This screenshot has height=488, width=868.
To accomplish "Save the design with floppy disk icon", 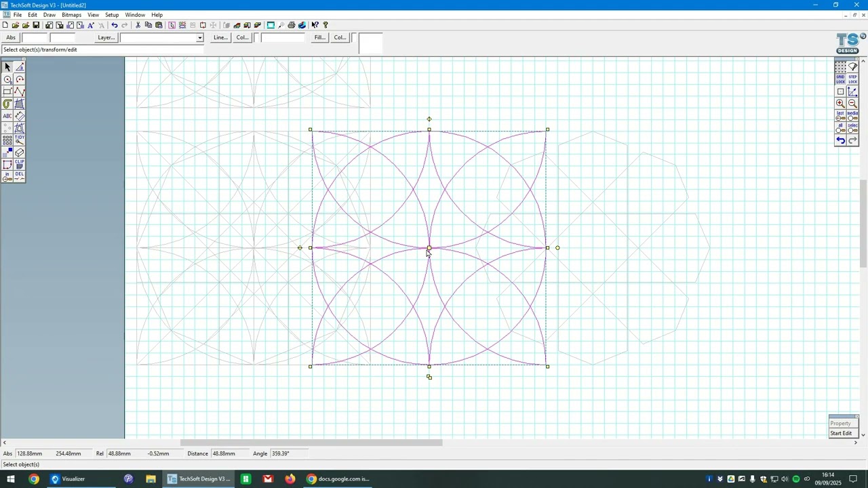I will 36,25.
